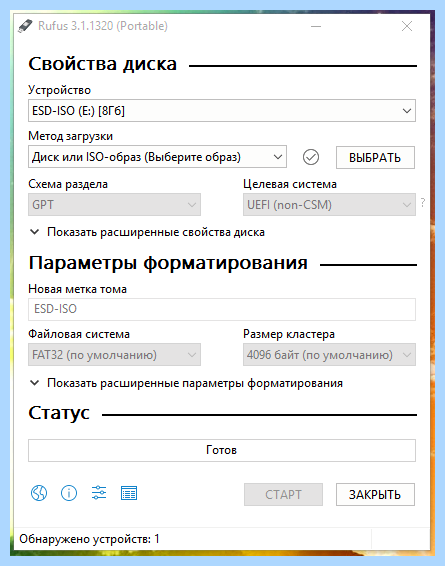Click the Файловая система label
445x566 pixels.
tap(79, 334)
